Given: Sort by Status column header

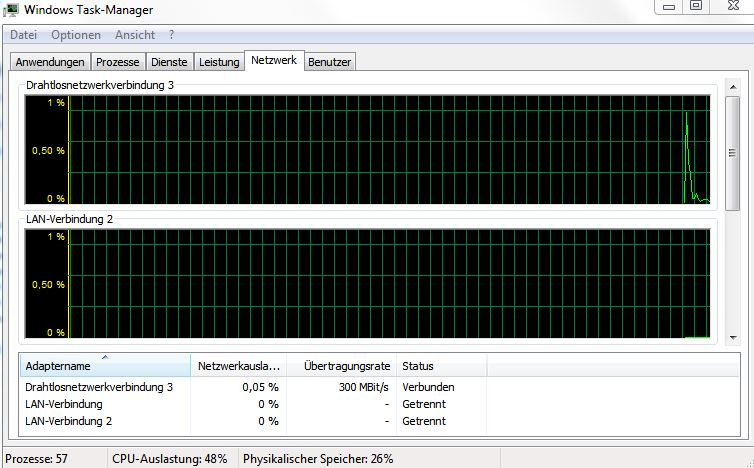Looking at the screenshot, I should coord(441,366).
